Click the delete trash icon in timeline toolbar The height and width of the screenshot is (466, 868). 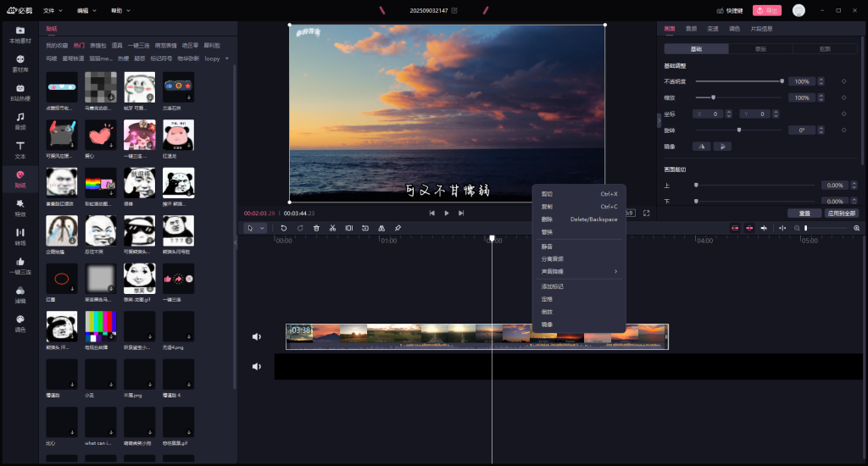[316, 228]
